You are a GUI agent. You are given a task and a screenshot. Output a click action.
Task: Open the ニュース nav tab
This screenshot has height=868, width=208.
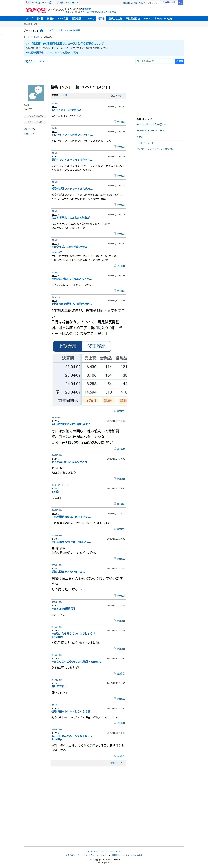click(x=89, y=19)
